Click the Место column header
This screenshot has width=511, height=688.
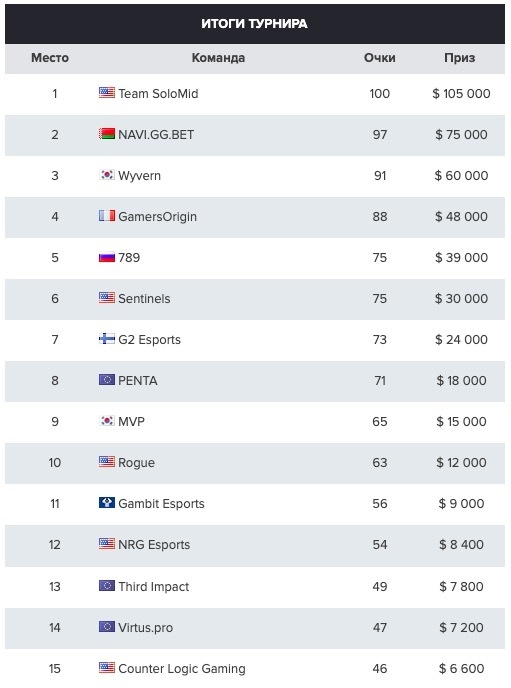[50, 58]
